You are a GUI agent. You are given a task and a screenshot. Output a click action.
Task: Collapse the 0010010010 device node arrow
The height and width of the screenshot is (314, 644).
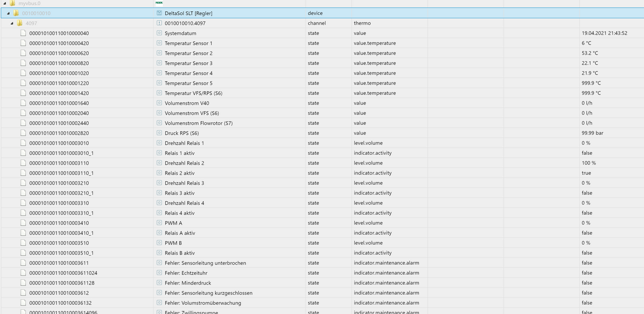(x=9, y=13)
